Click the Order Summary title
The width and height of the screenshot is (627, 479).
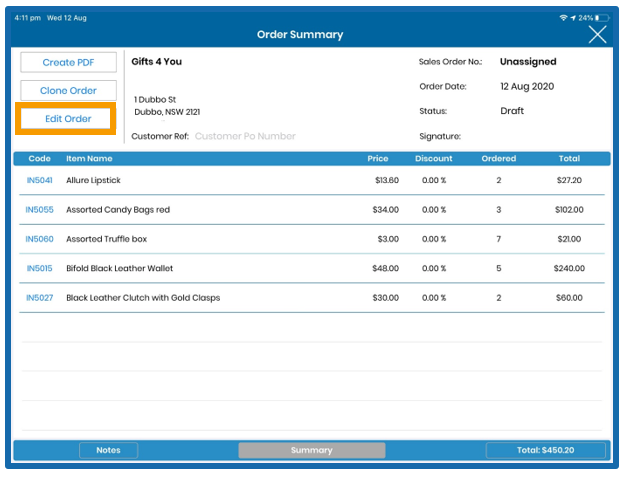point(300,35)
